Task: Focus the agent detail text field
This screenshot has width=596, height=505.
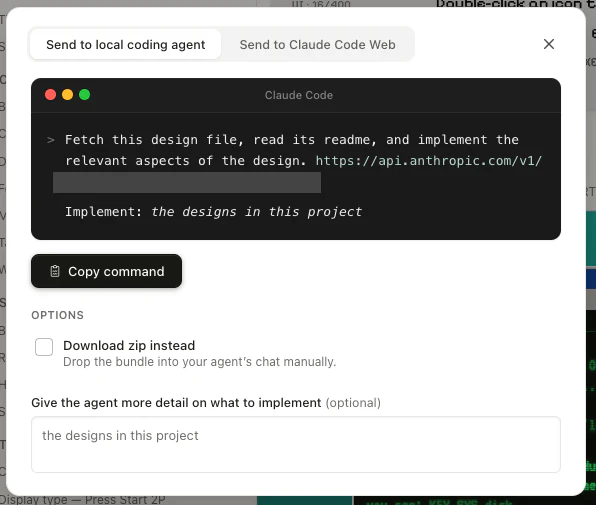Action: [x=296, y=444]
